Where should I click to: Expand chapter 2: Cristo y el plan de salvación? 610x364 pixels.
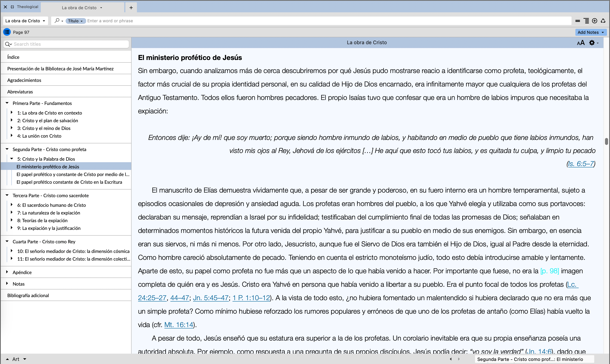click(12, 120)
